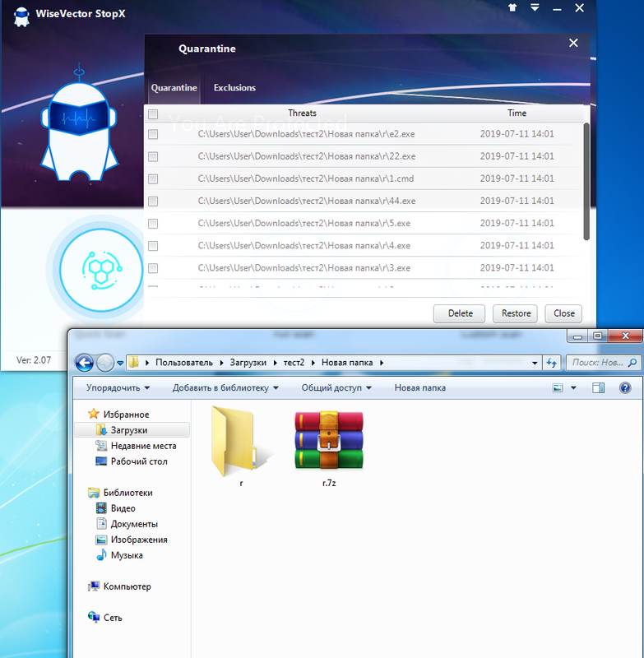The image size is (644, 658).
Task: Toggle the preview pane icon
Action: tap(598, 387)
